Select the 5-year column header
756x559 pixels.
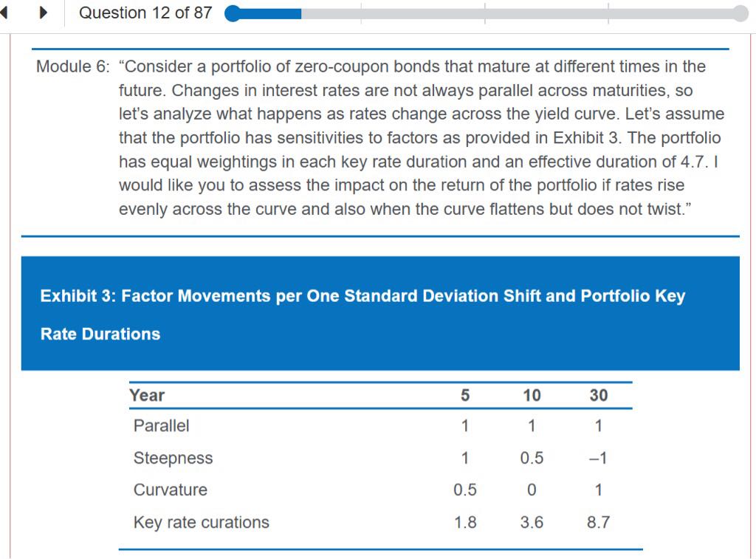[x=465, y=395]
